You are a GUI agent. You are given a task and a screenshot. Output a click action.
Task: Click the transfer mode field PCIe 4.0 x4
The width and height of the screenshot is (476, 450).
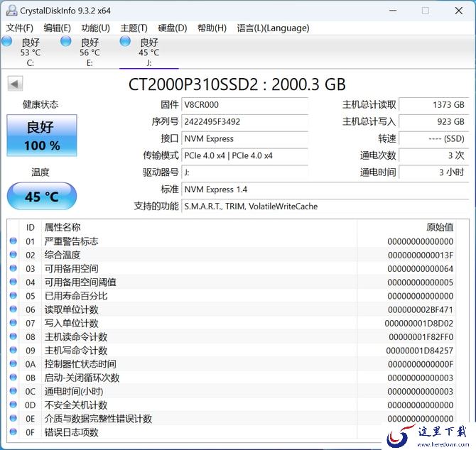(x=244, y=156)
